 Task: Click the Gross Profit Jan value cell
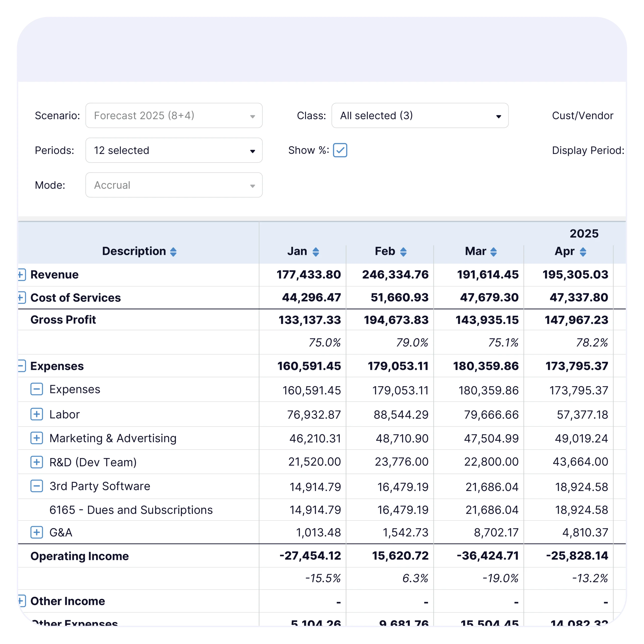[309, 320]
